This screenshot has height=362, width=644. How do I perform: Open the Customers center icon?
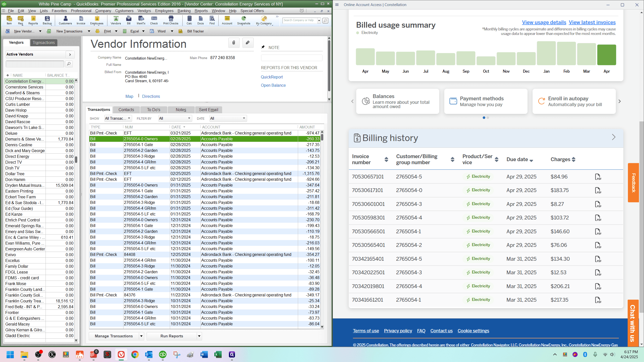pyautogui.click(x=65, y=20)
